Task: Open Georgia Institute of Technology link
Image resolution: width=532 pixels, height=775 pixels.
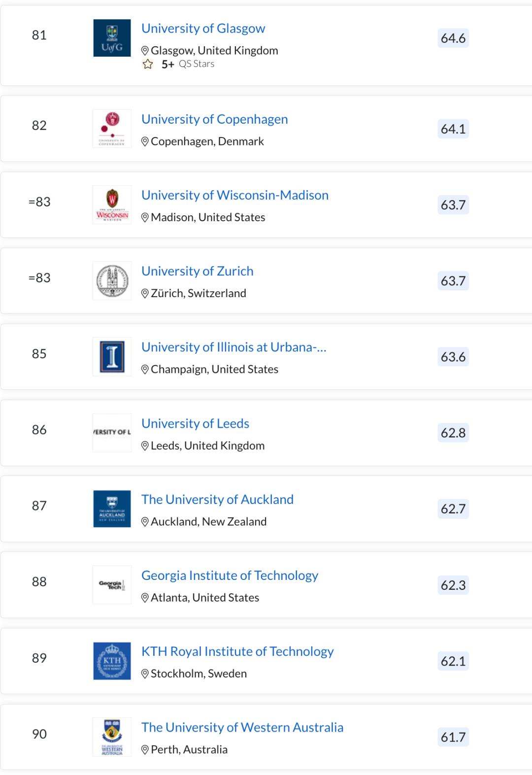Action: pyautogui.click(x=230, y=575)
